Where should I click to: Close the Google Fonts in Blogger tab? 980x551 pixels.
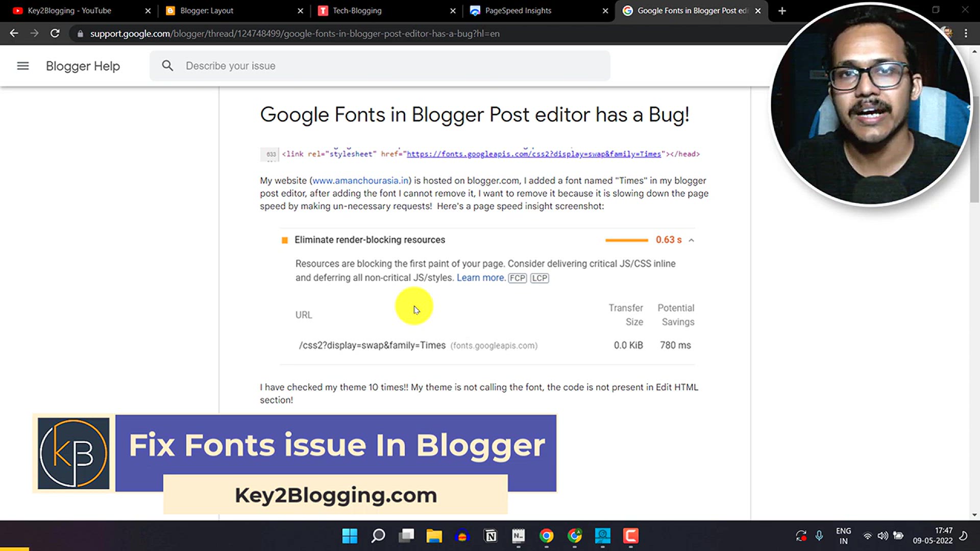[x=758, y=11]
